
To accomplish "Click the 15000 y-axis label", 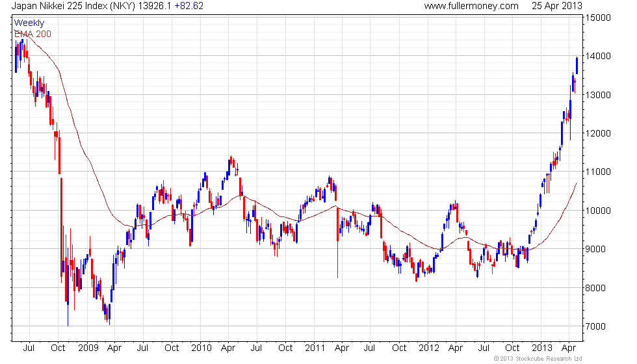I will 597,18.
